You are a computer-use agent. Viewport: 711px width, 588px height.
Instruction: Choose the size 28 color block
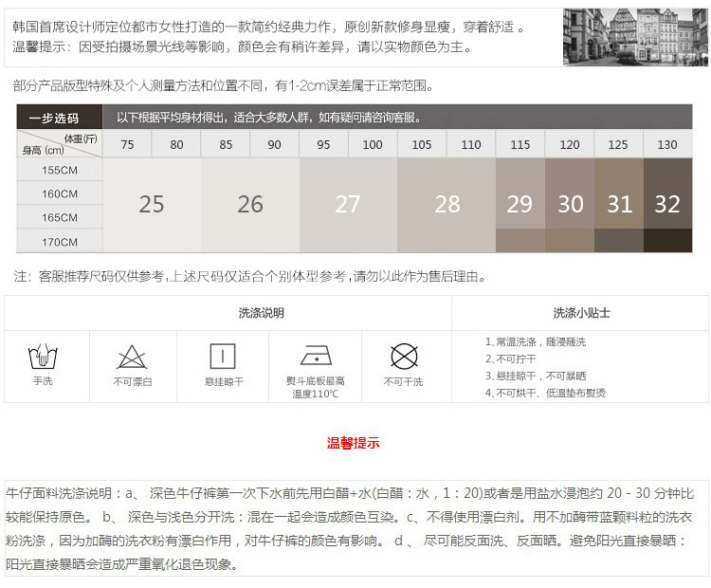coord(447,204)
